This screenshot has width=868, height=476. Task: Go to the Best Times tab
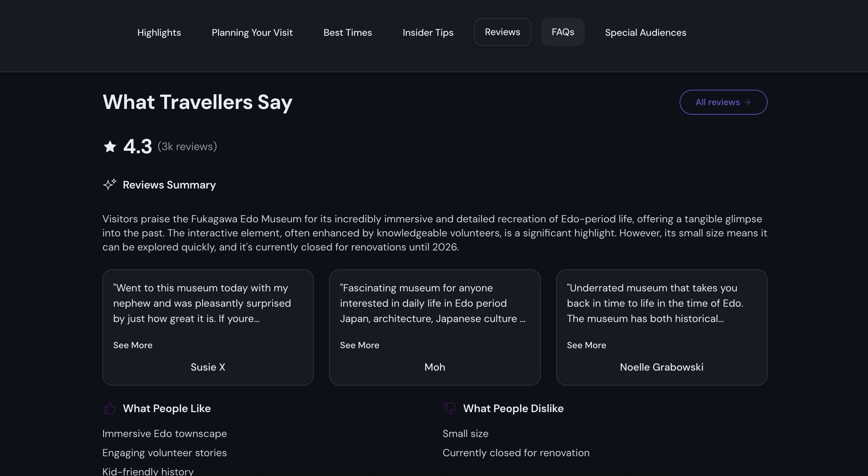[347, 32]
